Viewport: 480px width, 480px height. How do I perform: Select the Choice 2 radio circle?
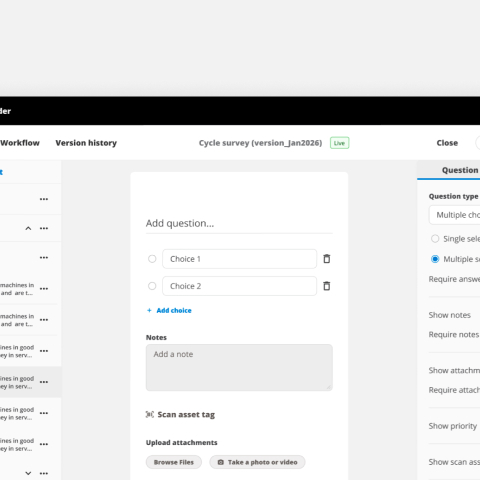tap(152, 286)
